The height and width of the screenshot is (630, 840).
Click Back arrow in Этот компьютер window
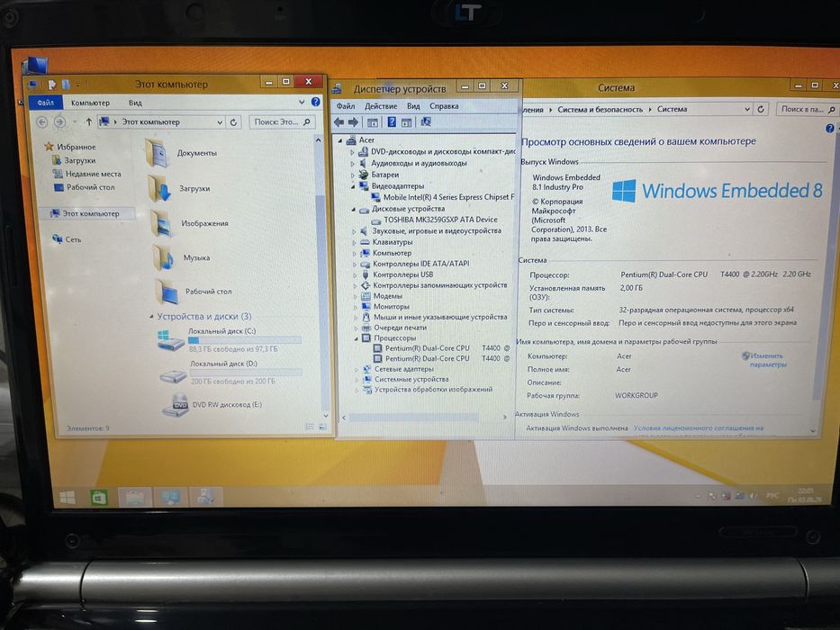pyautogui.click(x=41, y=122)
